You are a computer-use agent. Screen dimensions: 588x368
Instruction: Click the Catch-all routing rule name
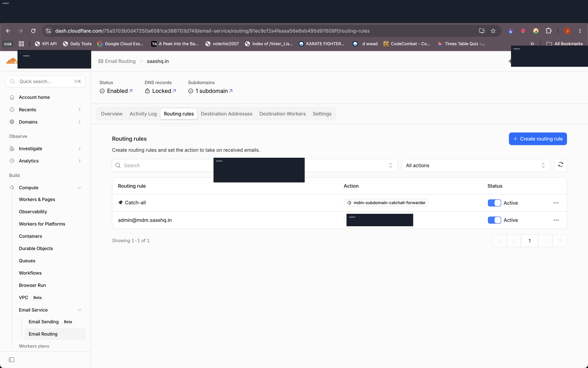tap(135, 203)
